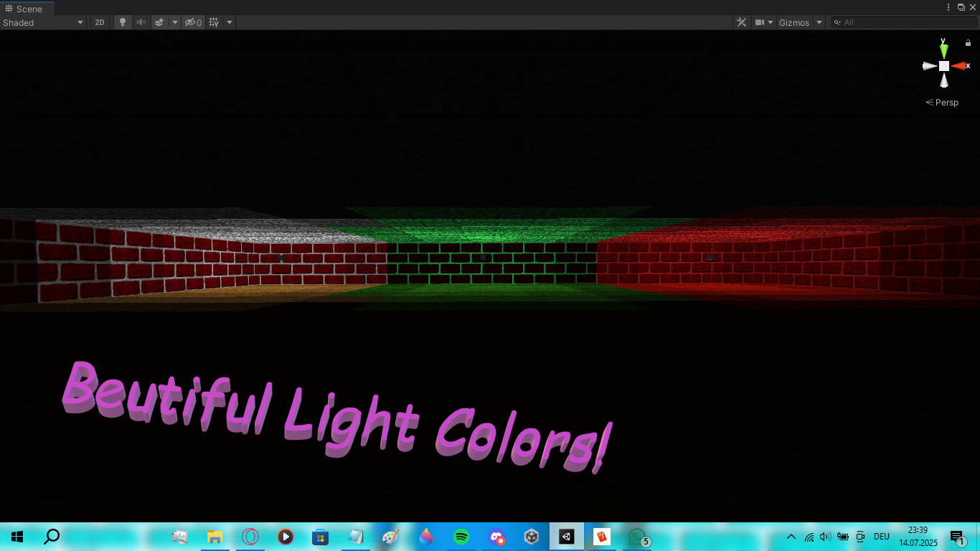This screenshot has width=980, height=551.
Task: Expand the scene effects dropdown arrow
Action: (175, 22)
